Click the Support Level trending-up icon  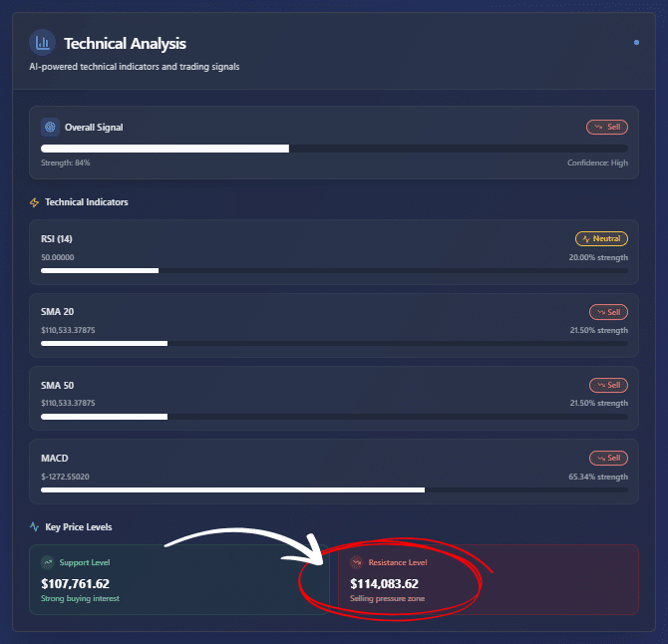coord(48,562)
